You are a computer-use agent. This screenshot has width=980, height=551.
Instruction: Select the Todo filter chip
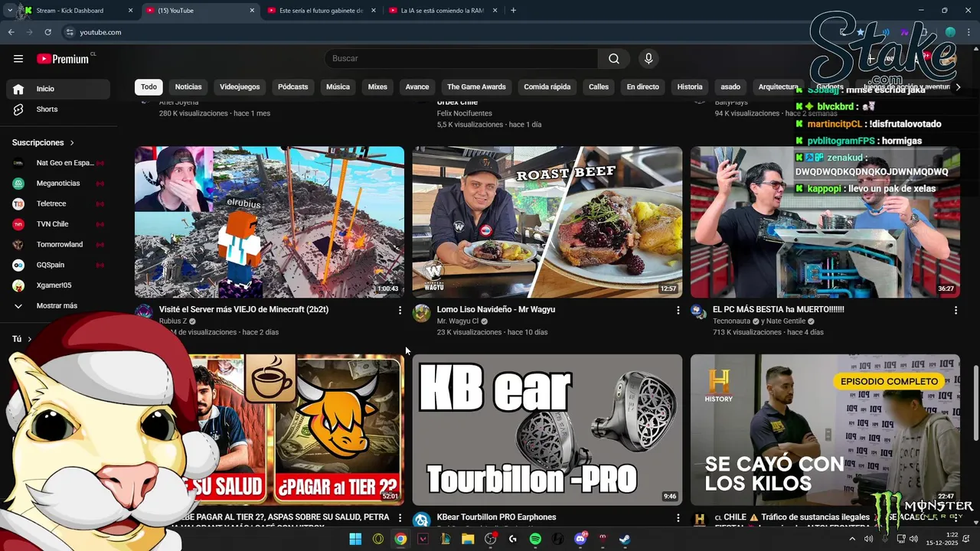tap(149, 87)
